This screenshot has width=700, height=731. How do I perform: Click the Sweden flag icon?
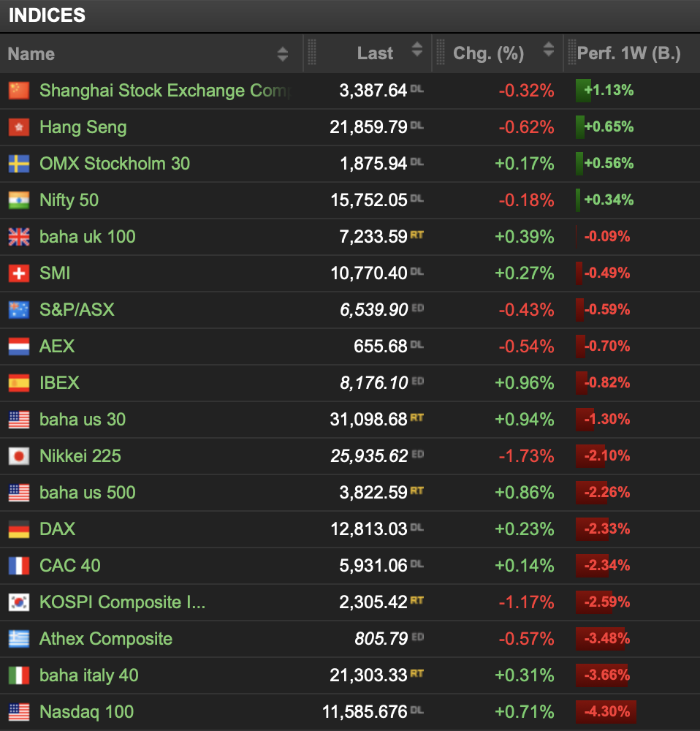(19, 164)
